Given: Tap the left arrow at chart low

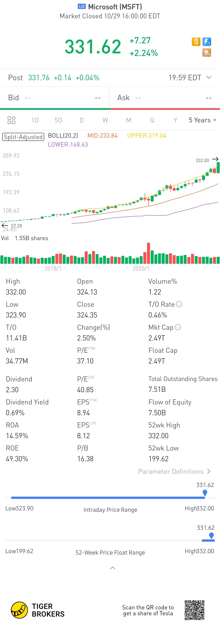Looking at the screenshot, I should (5, 226).
